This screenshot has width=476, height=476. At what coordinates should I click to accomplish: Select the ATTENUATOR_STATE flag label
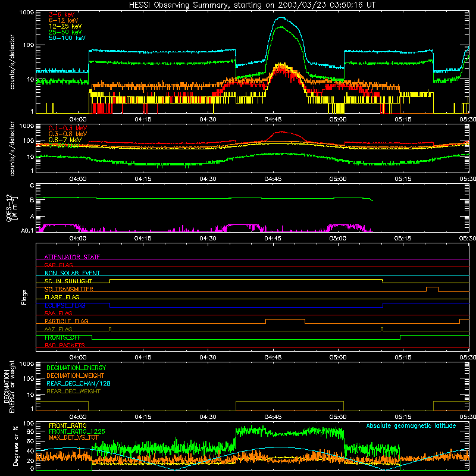(x=72, y=257)
